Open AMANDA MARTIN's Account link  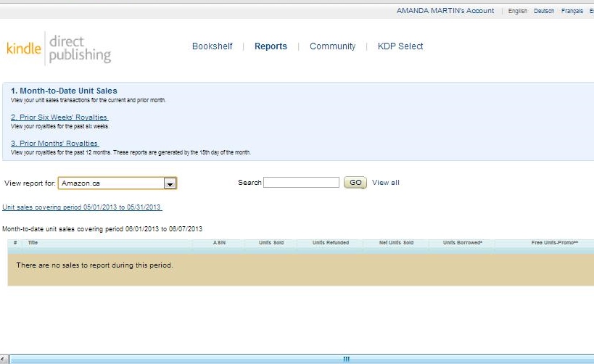[445, 11]
